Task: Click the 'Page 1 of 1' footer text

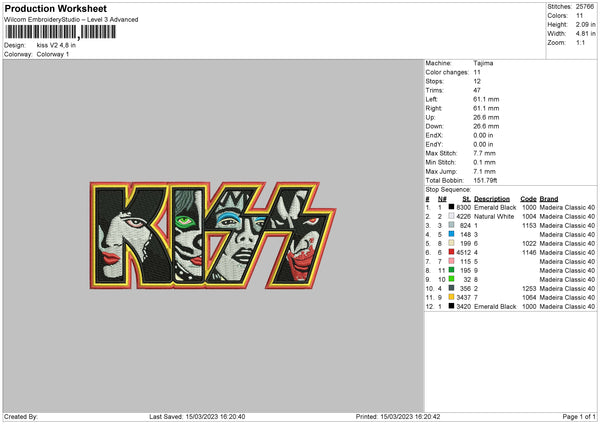Action: [x=579, y=416]
